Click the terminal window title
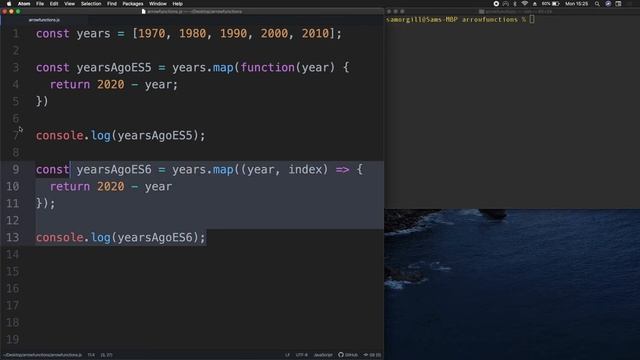 [x=516, y=11]
